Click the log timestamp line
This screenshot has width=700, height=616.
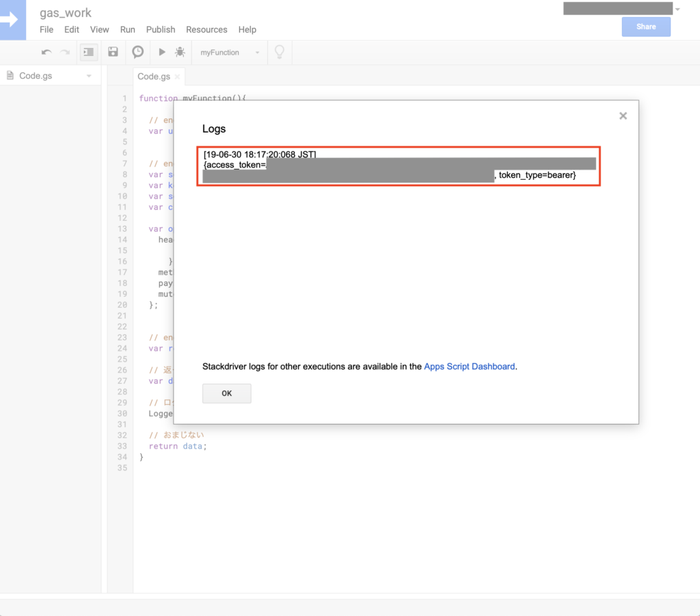tap(260, 155)
